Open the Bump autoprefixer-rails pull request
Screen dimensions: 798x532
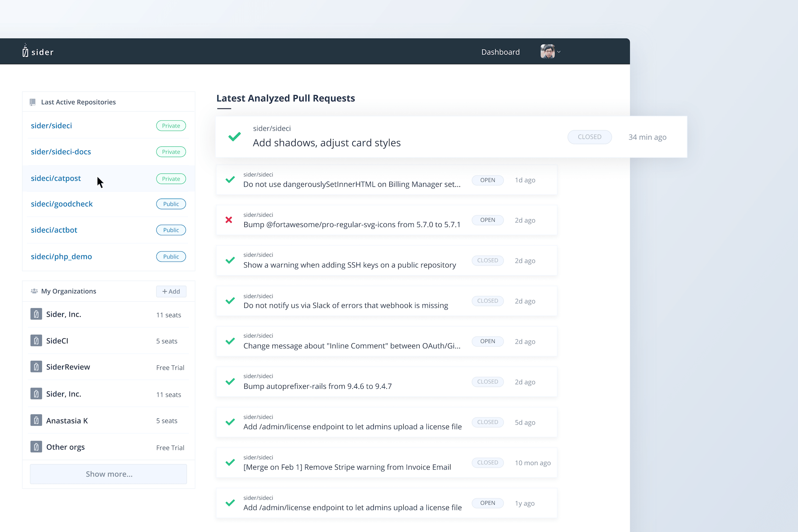tap(317, 386)
